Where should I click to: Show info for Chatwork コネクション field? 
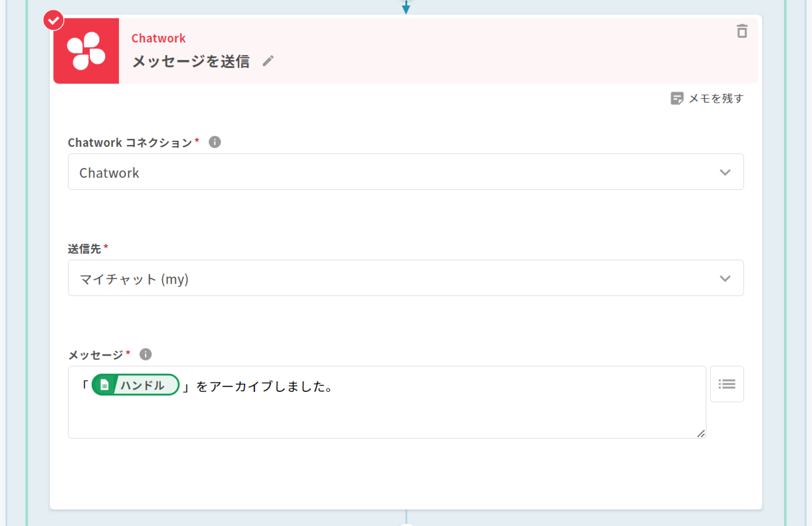click(215, 142)
